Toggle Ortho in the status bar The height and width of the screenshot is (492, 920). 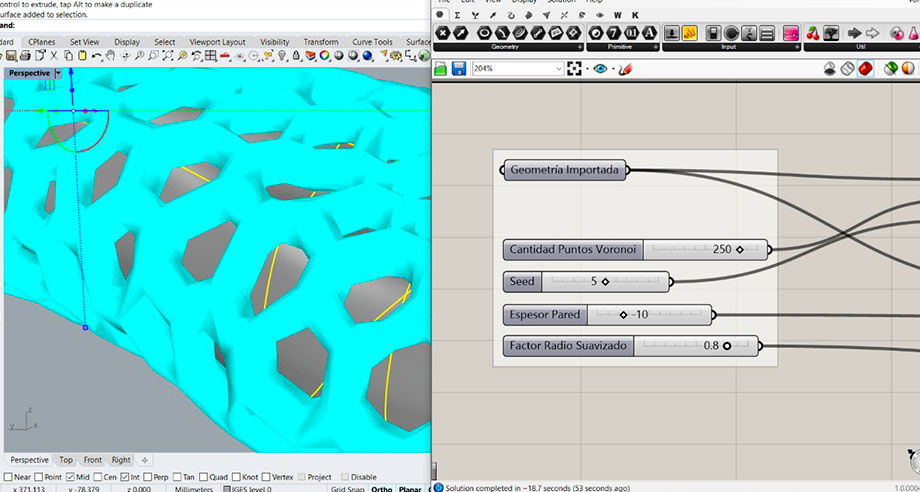click(x=382, y=489)
